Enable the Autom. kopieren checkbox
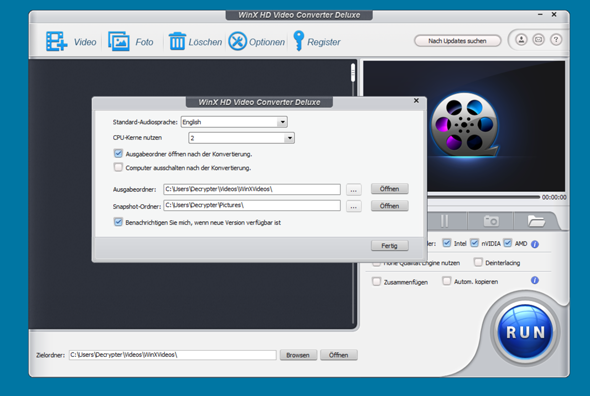Viewport: 590px width, 396px height. click(447, 281)
